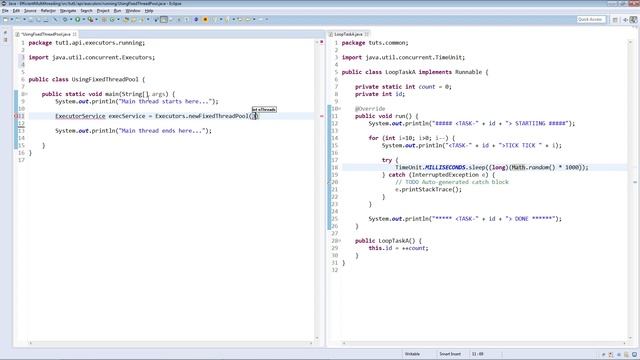
Task: Open the Navigate menu
Action: coord(68,11)
